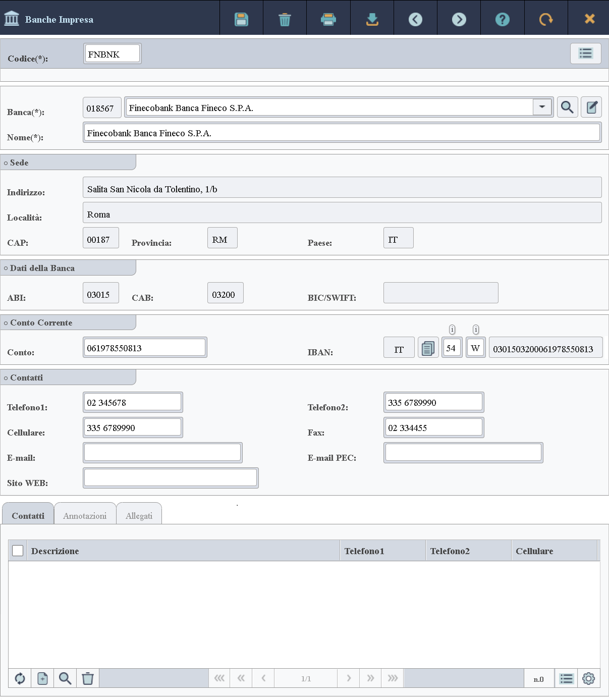Screen dimensions: 609x700
Task: Close Banche Impresa with the X icon
Action: coord(589,19)
